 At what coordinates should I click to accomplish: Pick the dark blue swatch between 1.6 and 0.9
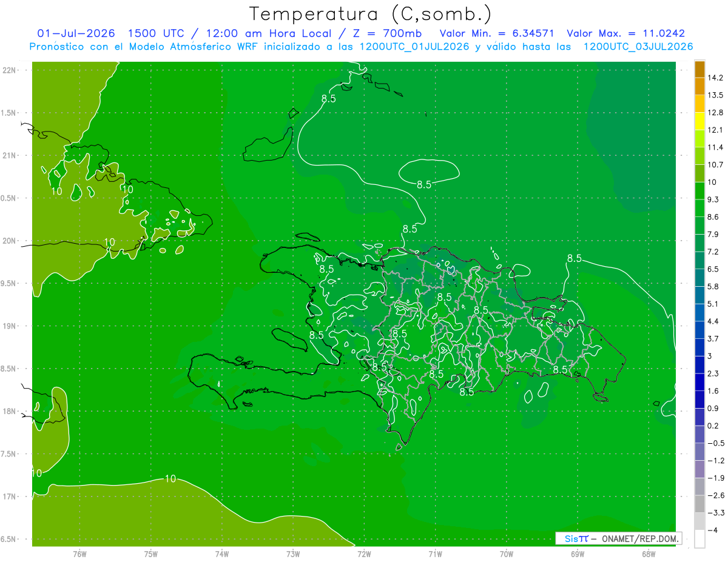coord(700,400)
